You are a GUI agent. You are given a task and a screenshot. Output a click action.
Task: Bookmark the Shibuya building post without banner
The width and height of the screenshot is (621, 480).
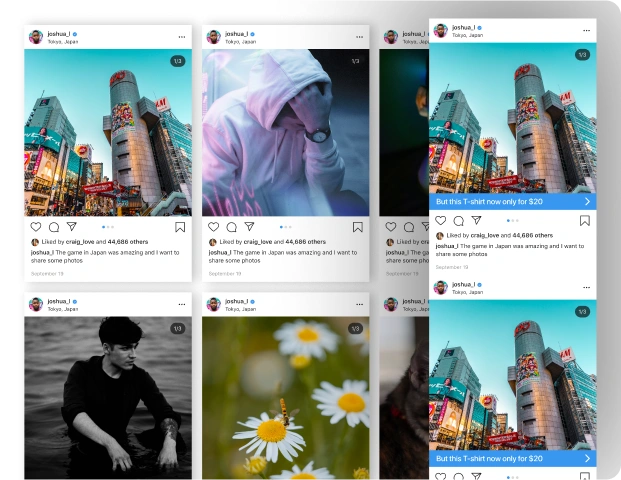[x=180, y=227]
